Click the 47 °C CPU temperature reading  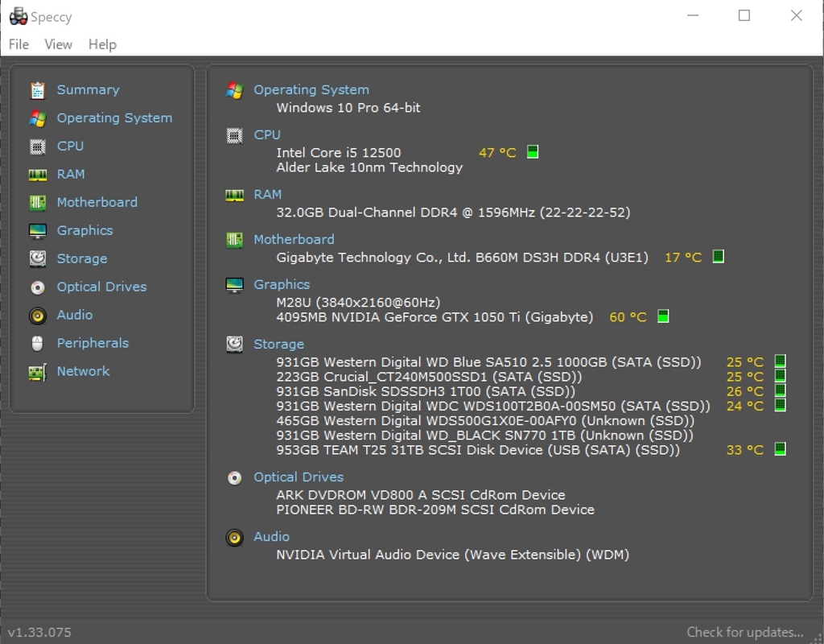(x=497, y=153)
